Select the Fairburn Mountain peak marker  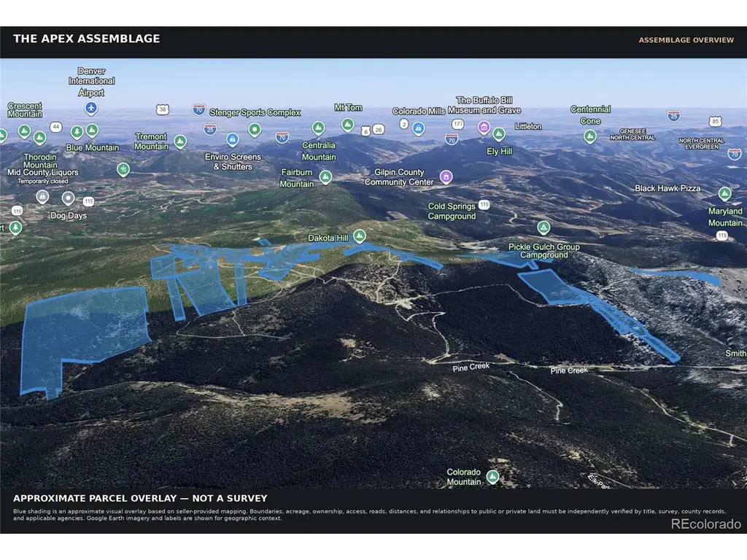pos(325,178)
